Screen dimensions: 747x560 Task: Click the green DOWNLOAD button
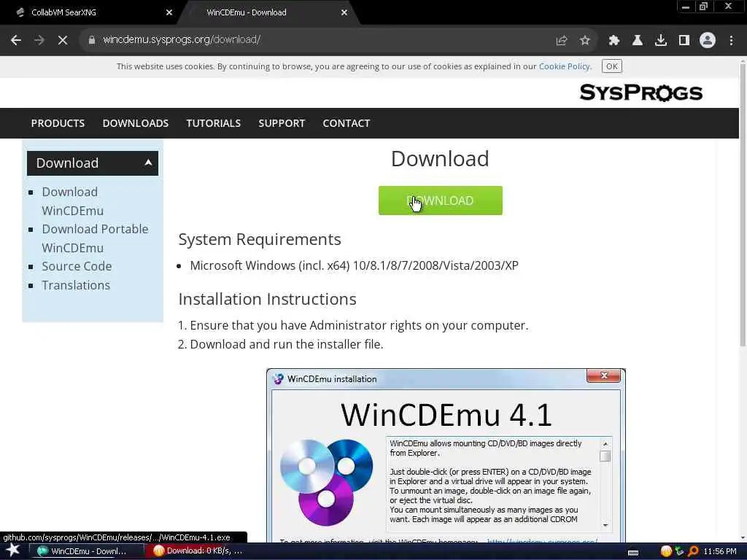tap(440, 201)
